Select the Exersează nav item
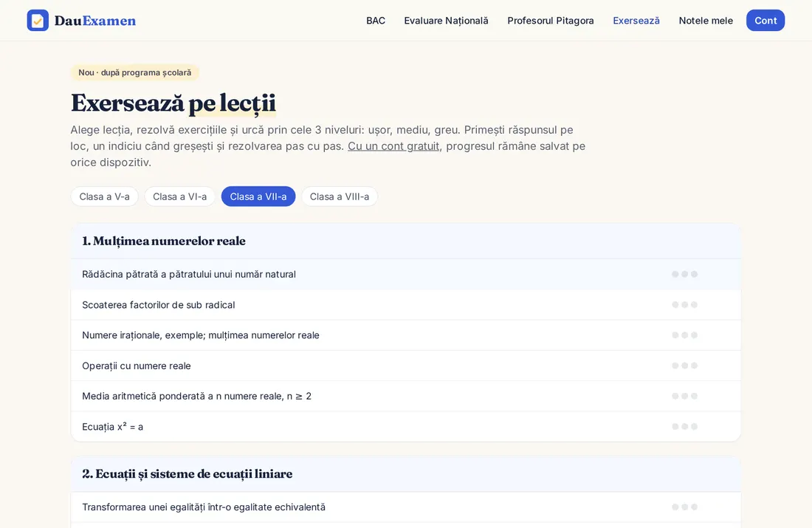The width and height of the screenshot is (812, 528). pyautogui.click(x=636, y=21)
